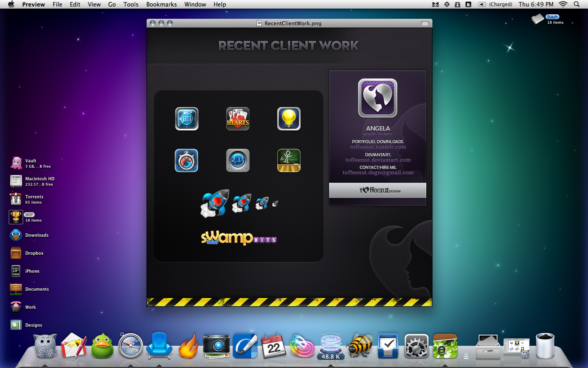
Task: Open the camera app in Dock
Action: point(216,346)
